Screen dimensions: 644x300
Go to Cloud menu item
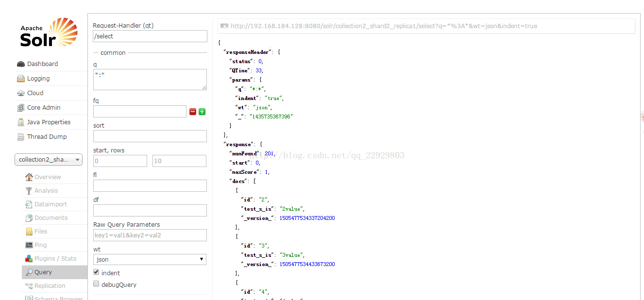click(35, 93)
